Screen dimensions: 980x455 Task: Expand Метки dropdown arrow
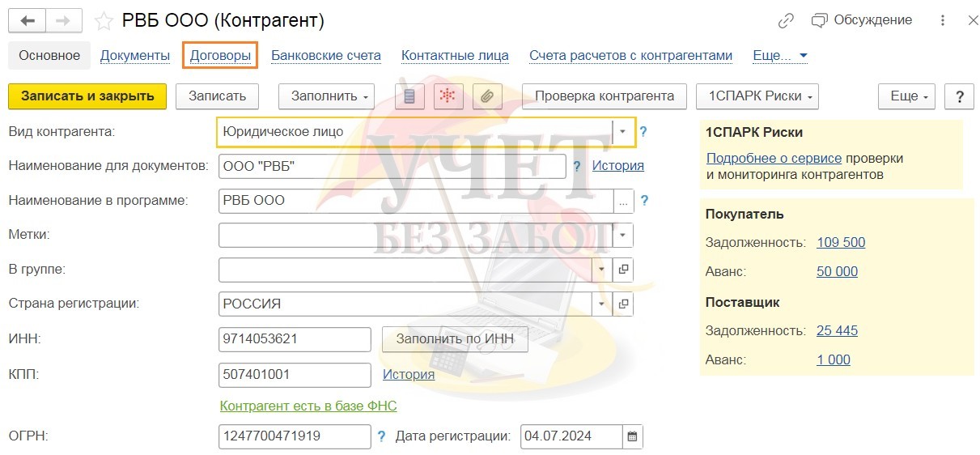tap(623, 235)
